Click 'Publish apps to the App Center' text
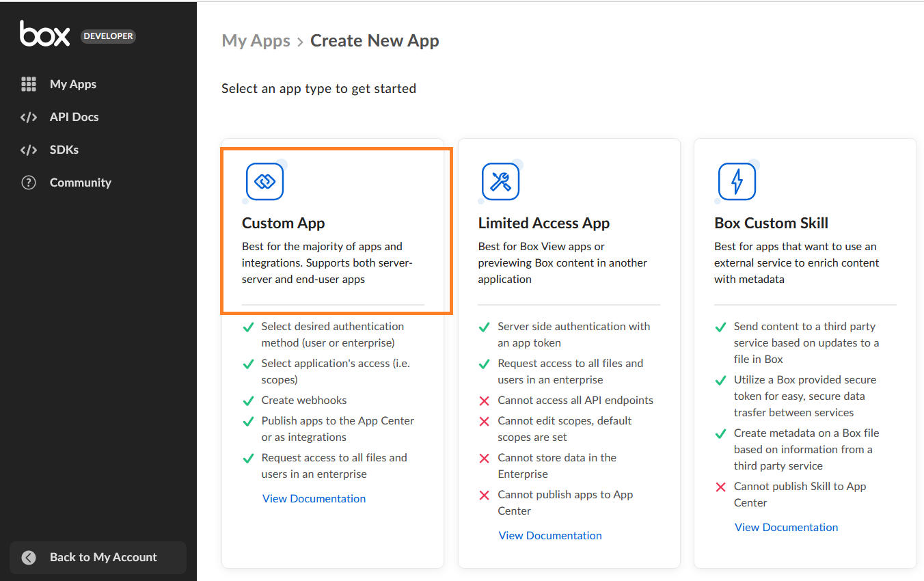The height and width of the screenshot is (581, 924). [338, 429]
